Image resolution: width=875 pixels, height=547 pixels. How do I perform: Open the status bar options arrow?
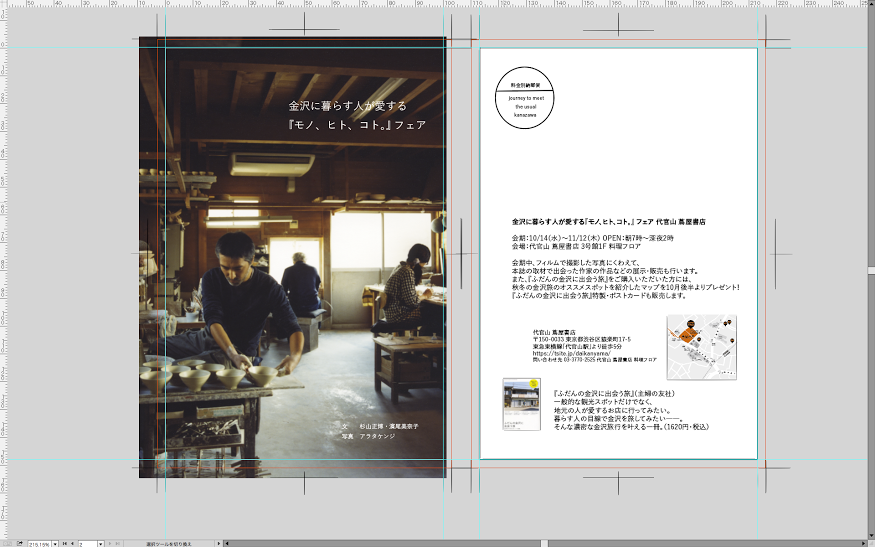(219, 543)
